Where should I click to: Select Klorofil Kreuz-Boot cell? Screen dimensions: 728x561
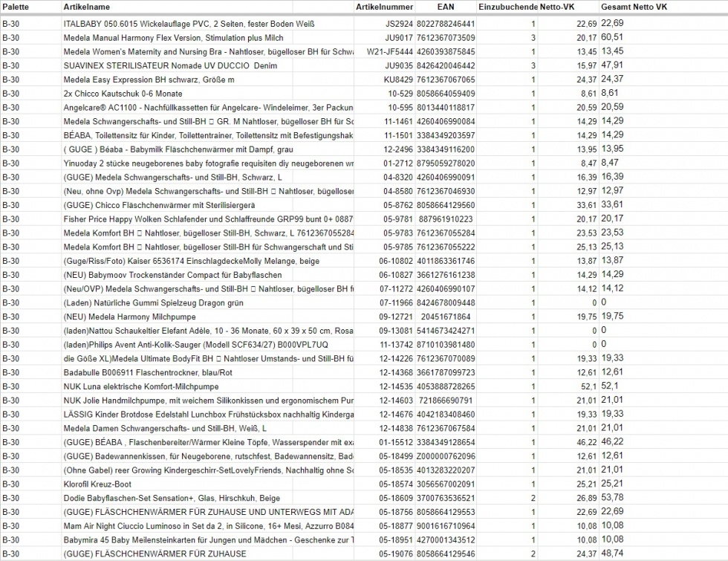click(x=97, y=484)
